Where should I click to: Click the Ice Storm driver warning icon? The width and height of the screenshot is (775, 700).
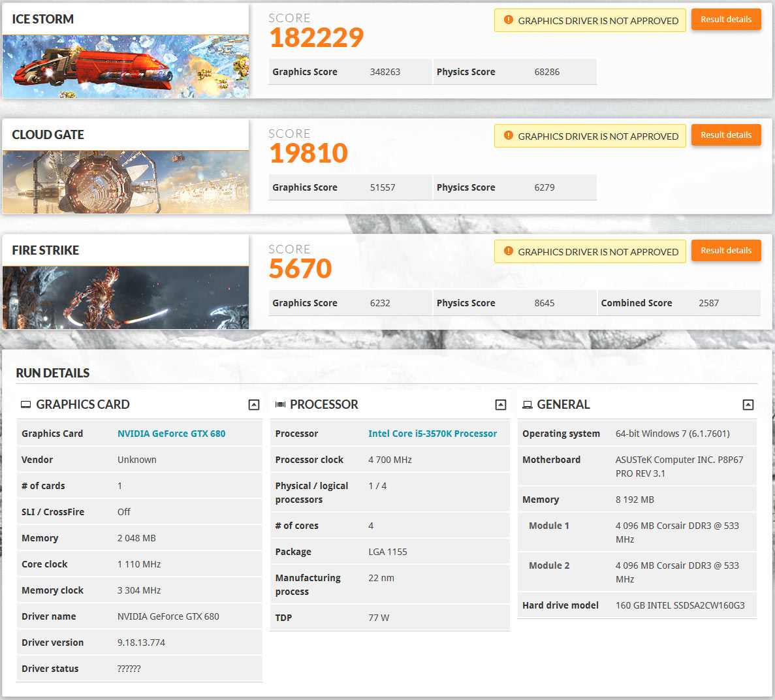(509, 20)
